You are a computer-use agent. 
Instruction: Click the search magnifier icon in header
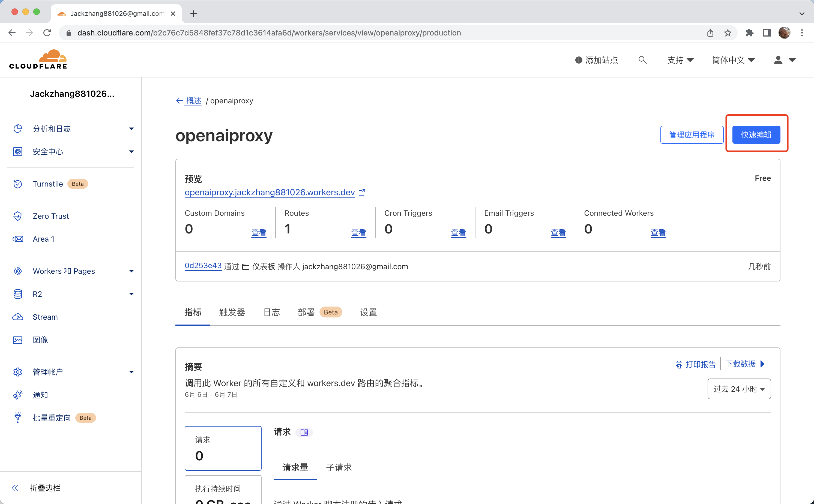point(642,60)
